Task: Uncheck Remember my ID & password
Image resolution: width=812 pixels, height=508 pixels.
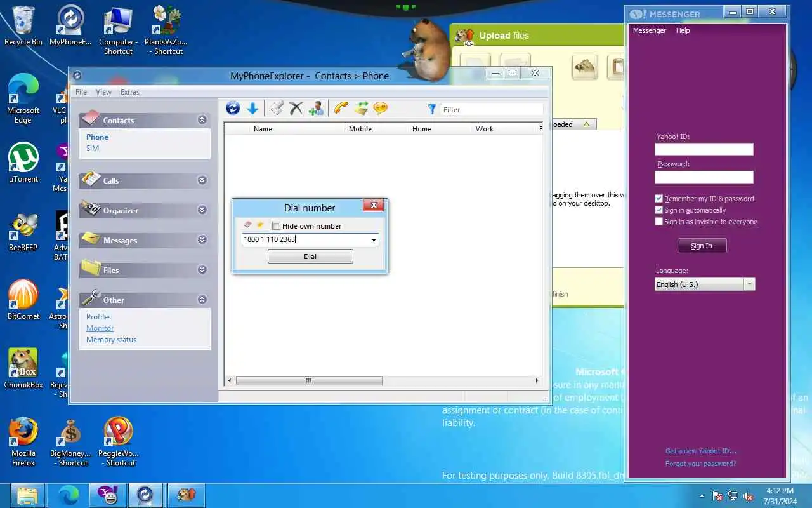Action: tap(658, 199)
